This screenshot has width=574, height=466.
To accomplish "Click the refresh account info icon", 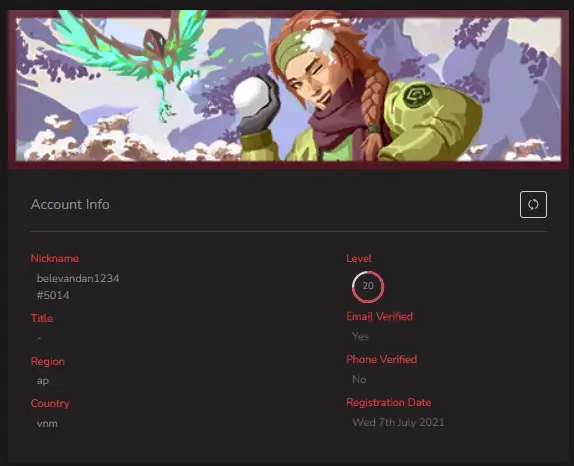I will click(533, 204).
